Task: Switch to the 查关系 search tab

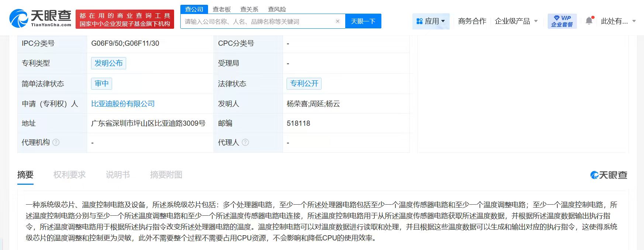Action: pos(249,9)
